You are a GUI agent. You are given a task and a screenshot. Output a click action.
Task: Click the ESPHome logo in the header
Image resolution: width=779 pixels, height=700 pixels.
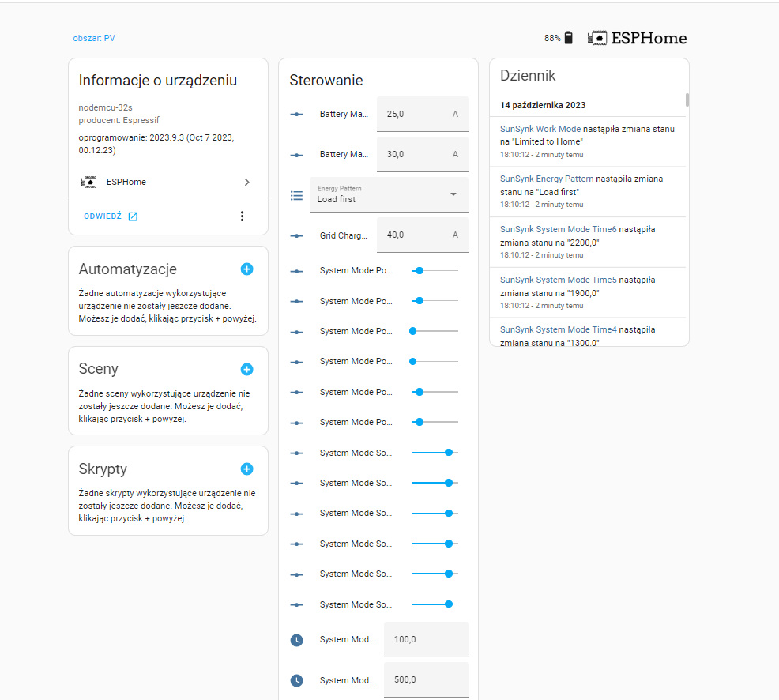tap(638, 38)
